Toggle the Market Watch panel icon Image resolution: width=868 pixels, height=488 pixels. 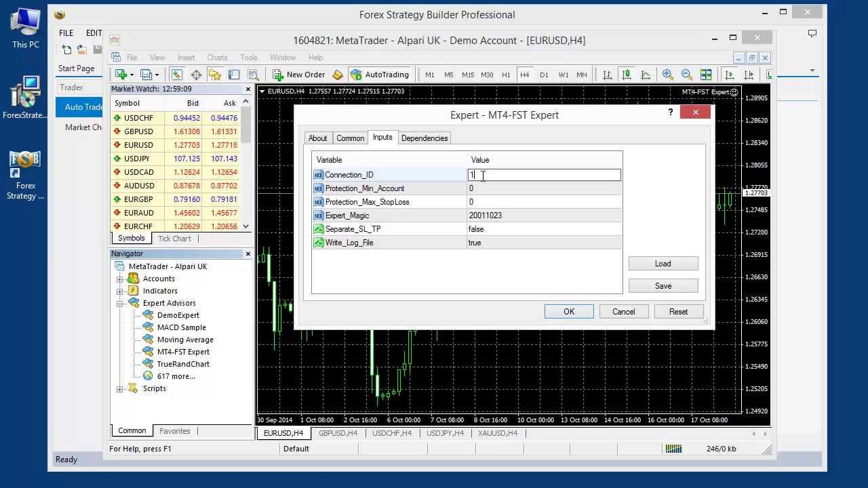177,75
